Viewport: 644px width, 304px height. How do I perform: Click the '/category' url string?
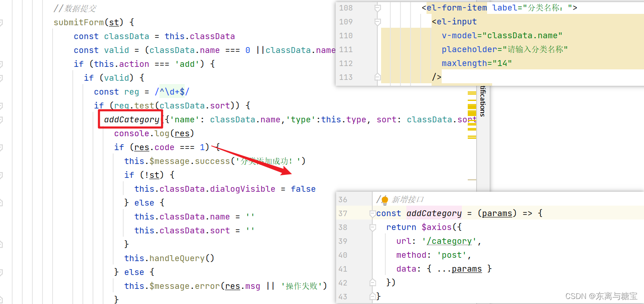click(449, 241)
